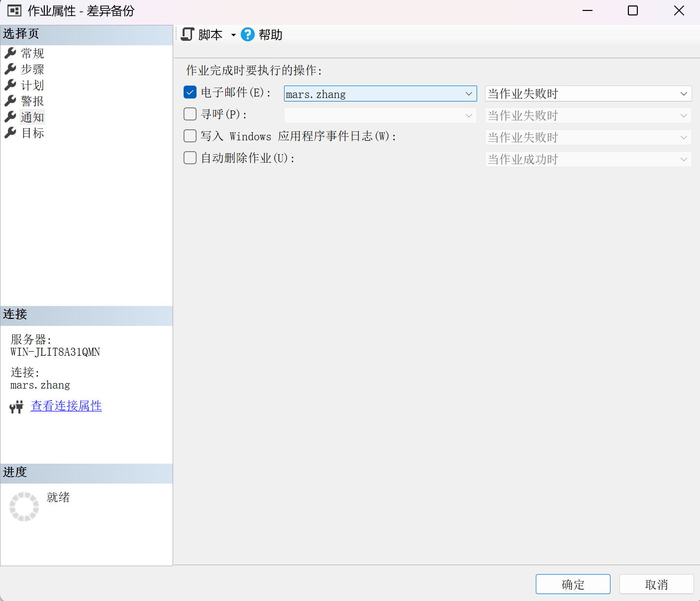This screenshot has height=601, width=700.
Task: Click the wrench icon beside 目标
Action: [10, 132]
